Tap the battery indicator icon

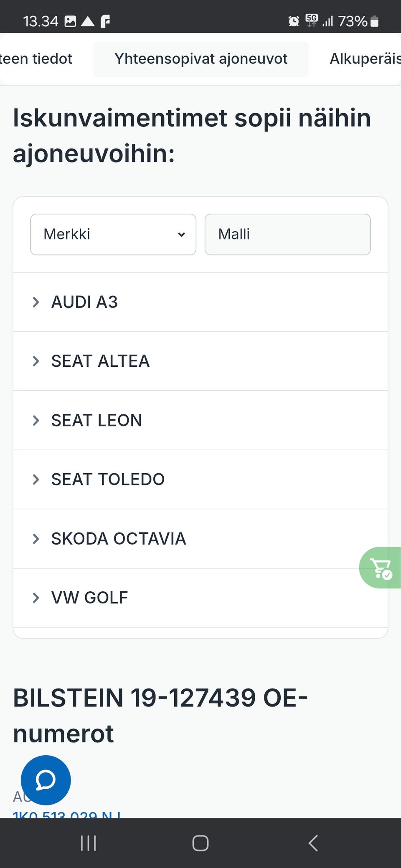(375, 21)
